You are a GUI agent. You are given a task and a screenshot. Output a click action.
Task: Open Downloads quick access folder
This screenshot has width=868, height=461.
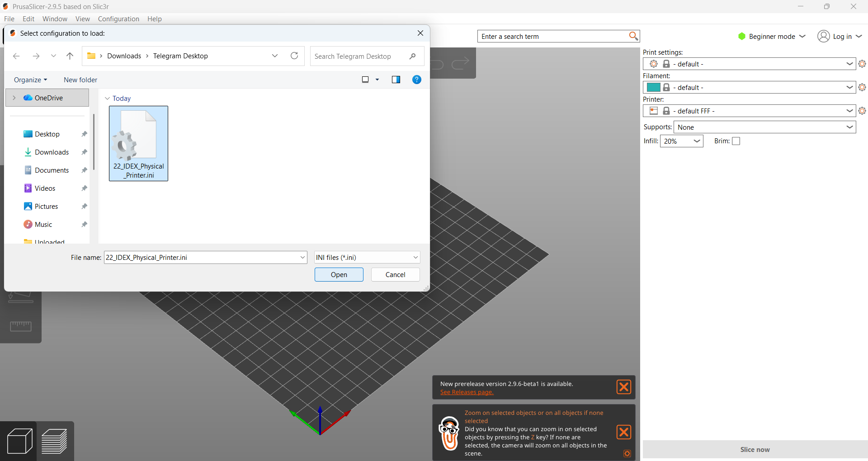(52, 152)
